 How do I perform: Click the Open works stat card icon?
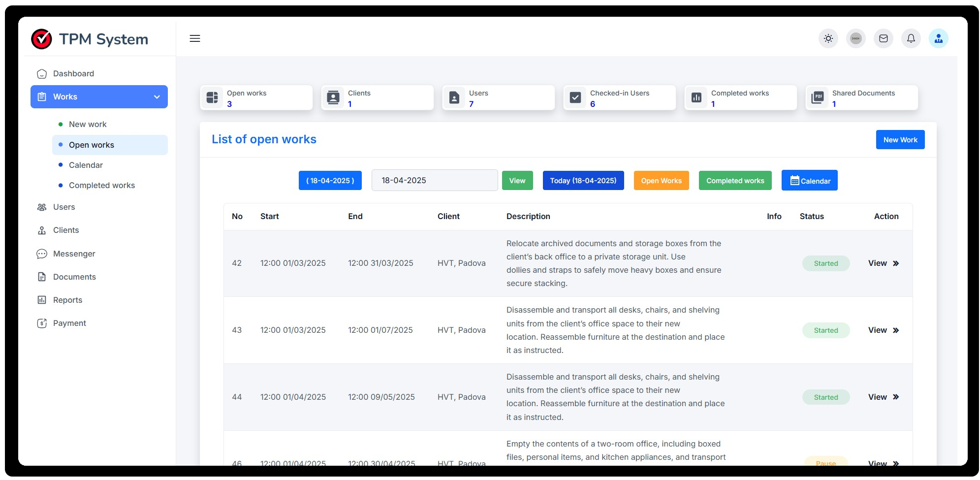tap(212, 97)
